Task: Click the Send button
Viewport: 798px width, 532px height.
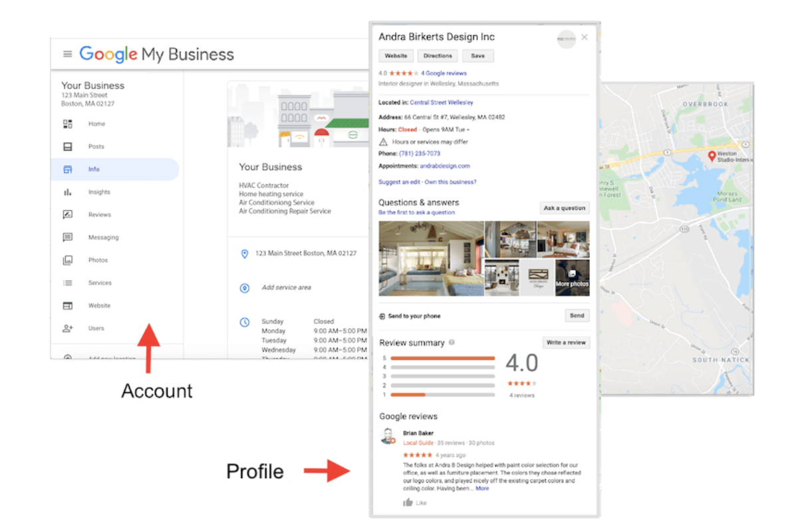Action: (x=577, y=316)
